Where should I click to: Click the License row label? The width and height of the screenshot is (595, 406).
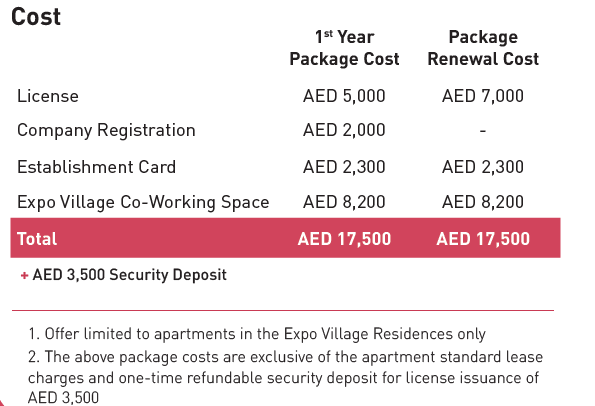click(48, 96)
